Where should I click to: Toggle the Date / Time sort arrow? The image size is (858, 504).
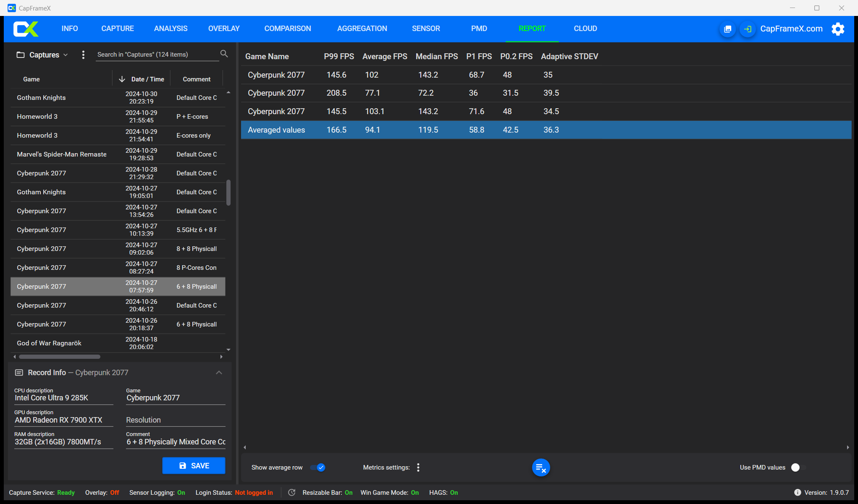click(x=122, y=79)
